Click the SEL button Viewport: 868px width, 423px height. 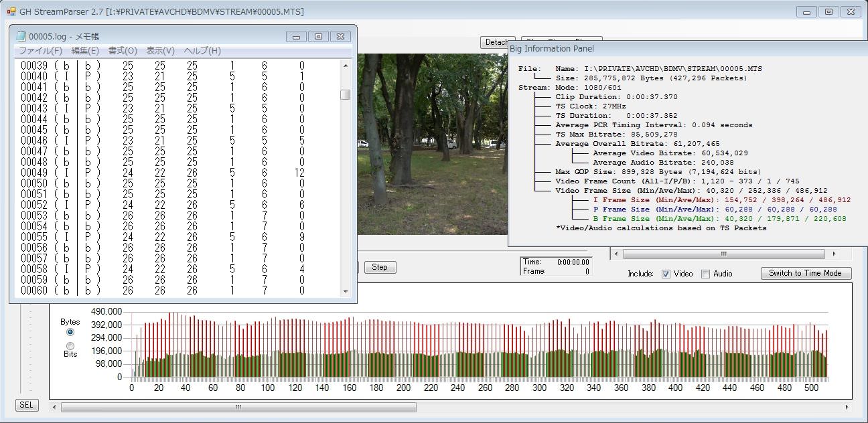[26, 405]
